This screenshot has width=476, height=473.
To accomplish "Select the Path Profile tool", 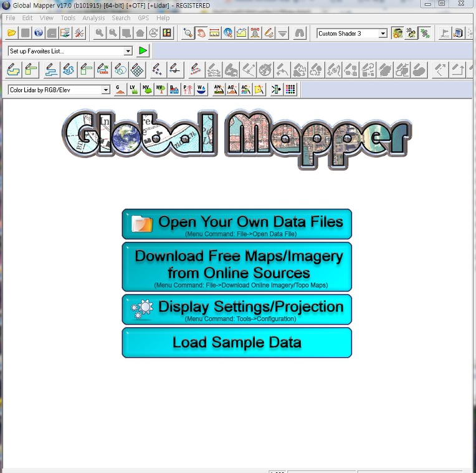I will pyautogui.click(x=241, y=33).
